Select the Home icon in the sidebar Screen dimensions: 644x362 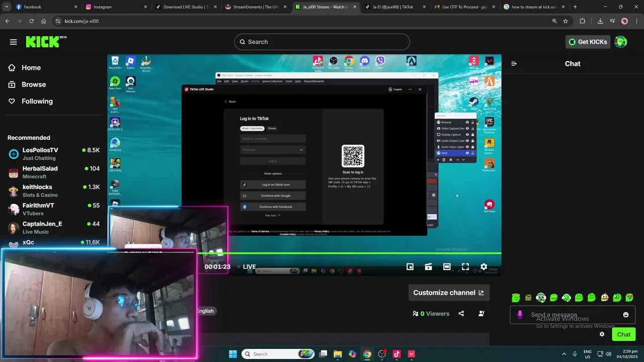tap(12, 68)
